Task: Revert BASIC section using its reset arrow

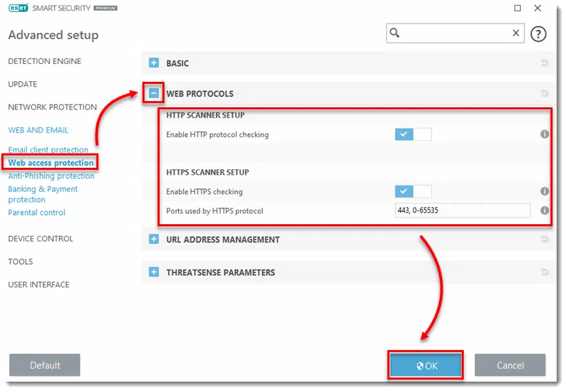Action: tap(544, 63)
